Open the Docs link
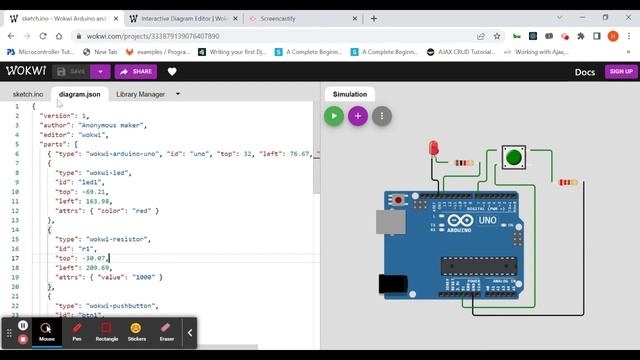The height and width of the screenshot is (360, 640). [584, 72]
